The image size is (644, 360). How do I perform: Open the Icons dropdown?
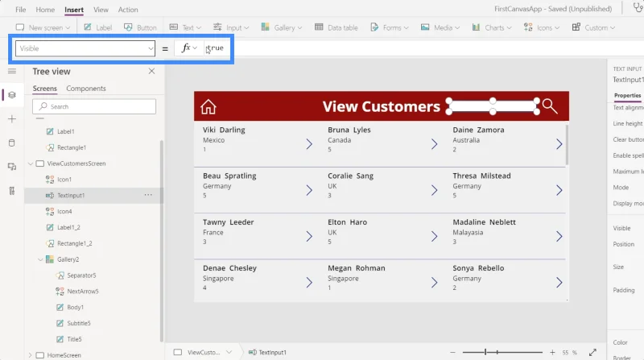[541, 27]
